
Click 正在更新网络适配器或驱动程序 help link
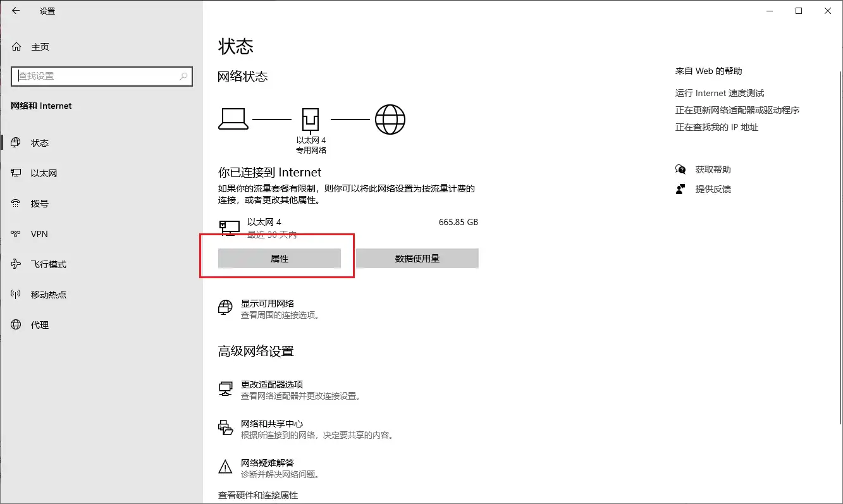[x=737, y=110]
